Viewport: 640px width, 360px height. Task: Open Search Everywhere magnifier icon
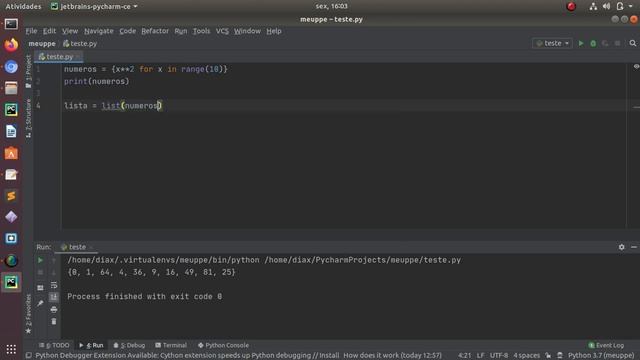(x=633, y=43)
